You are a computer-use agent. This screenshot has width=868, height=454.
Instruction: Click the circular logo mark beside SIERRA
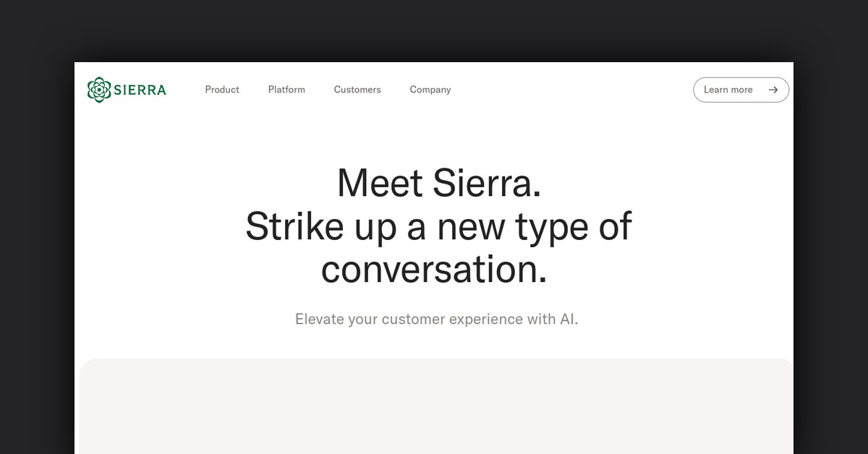(98, 89)
